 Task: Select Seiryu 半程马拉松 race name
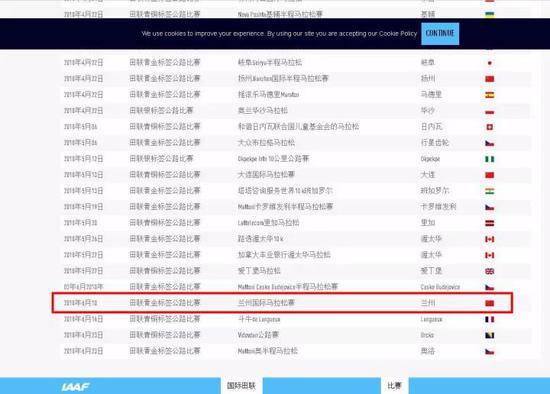coord(270,63)
